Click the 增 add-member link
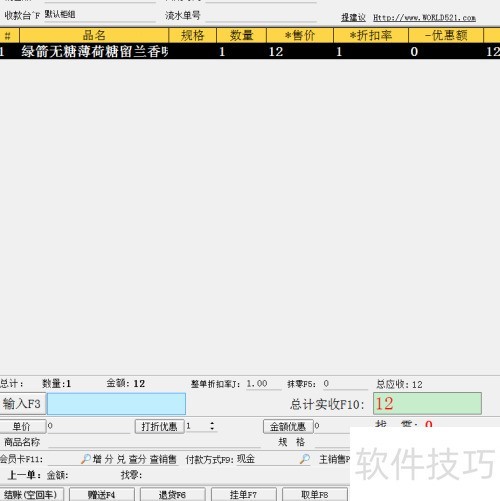Screen dimensions: 500x501 (x=97, y=459)
